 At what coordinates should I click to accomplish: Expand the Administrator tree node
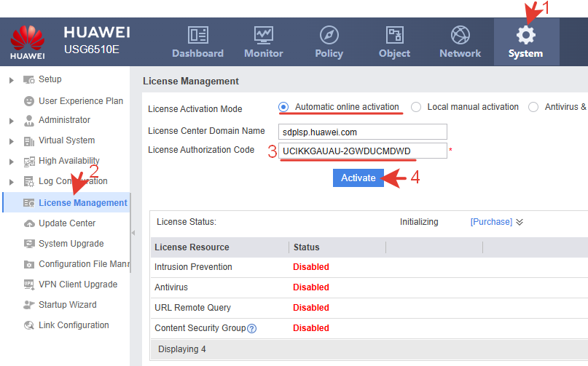[x=12, y=121]
